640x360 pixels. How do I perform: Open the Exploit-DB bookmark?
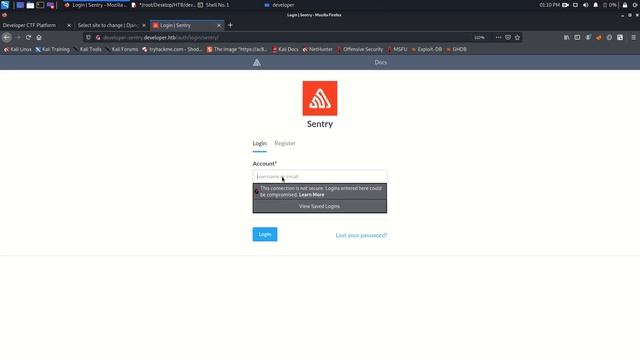click(x=427, y=49)
